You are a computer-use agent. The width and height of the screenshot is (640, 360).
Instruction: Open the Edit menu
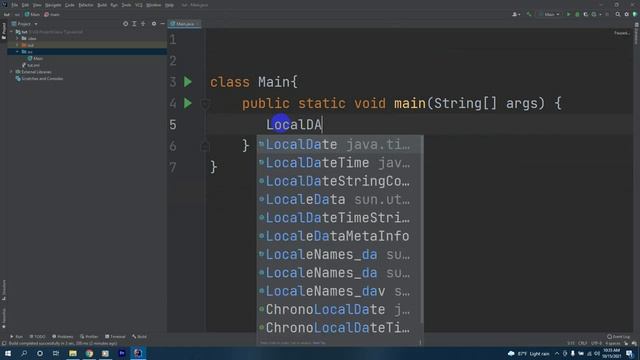point(25,5)
